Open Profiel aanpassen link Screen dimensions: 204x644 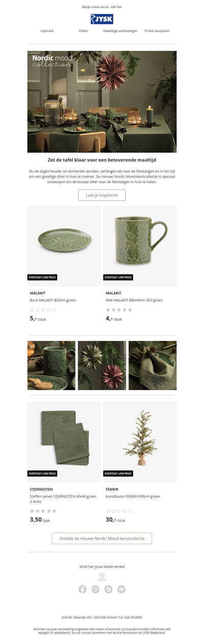click(157, 31)
